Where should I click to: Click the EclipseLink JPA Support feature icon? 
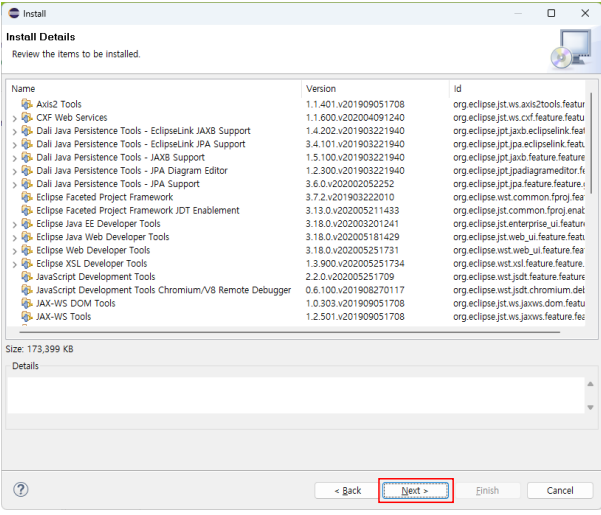pos(27,144)
